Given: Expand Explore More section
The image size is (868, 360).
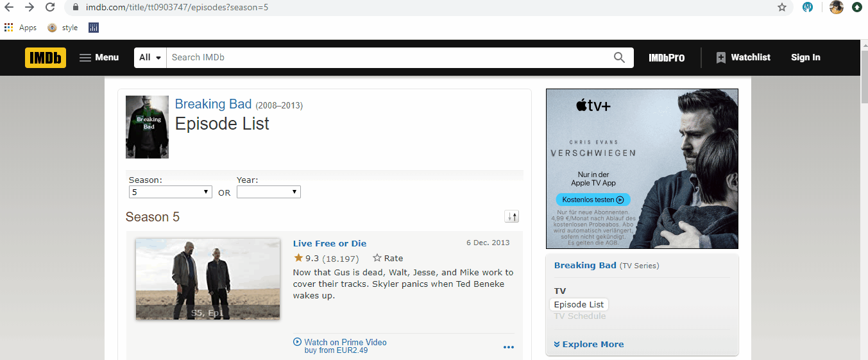Looking at the screenshot, I should click(x=589, y=344).
